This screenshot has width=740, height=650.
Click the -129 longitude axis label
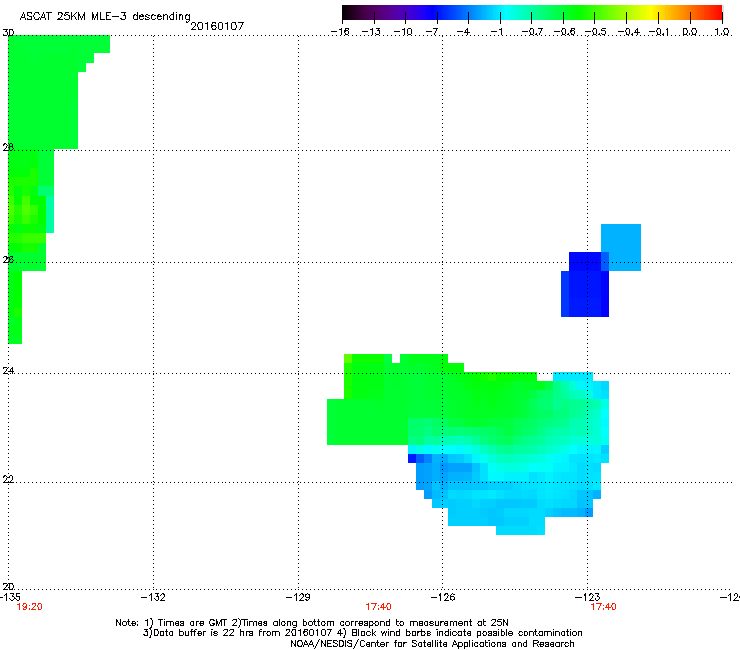pos(298,598)
